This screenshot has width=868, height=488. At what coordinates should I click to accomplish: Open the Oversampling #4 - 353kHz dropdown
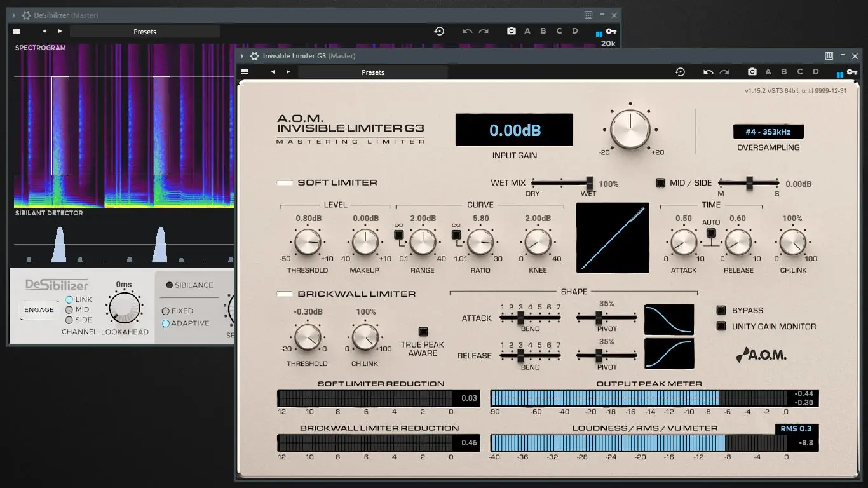click(x=768, y=132)
